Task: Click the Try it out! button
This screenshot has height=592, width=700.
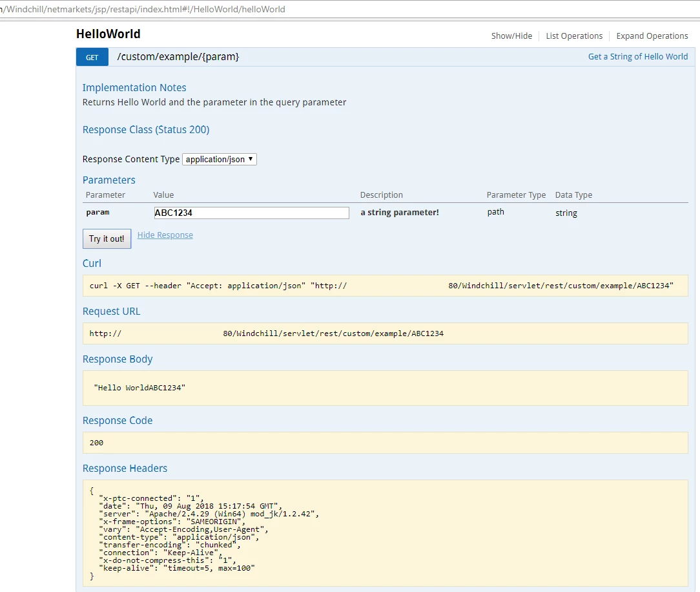Action: (107, 238)
